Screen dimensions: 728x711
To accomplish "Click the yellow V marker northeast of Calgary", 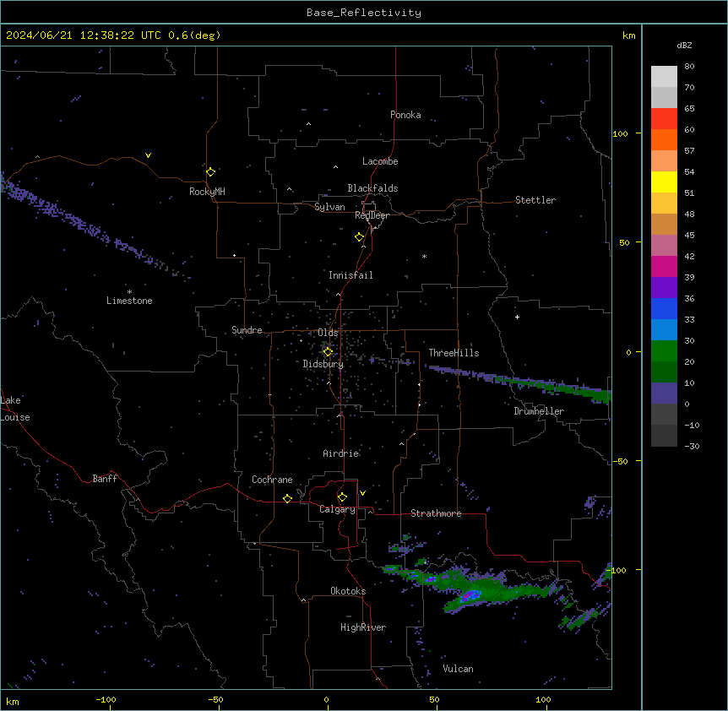I will click(362, 493).
